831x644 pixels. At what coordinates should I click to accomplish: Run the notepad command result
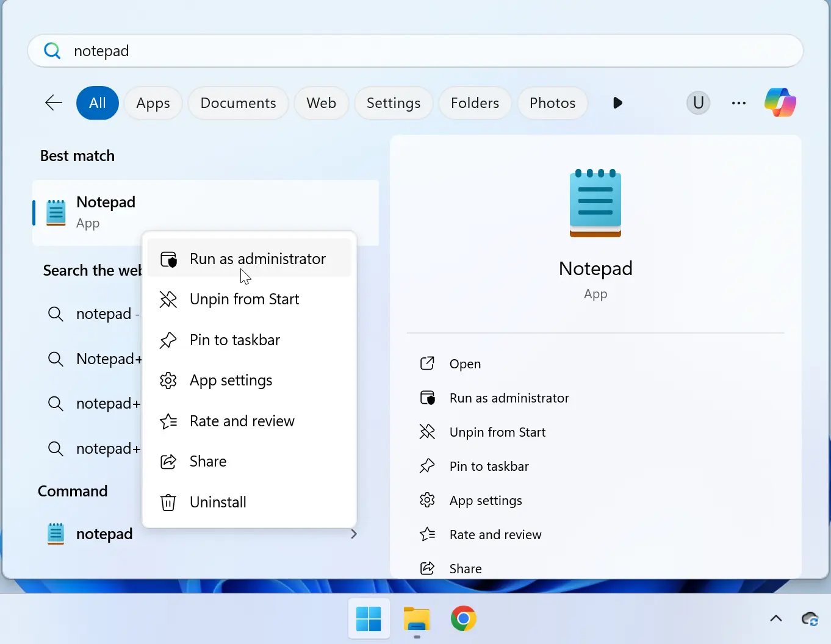(90, 534)
